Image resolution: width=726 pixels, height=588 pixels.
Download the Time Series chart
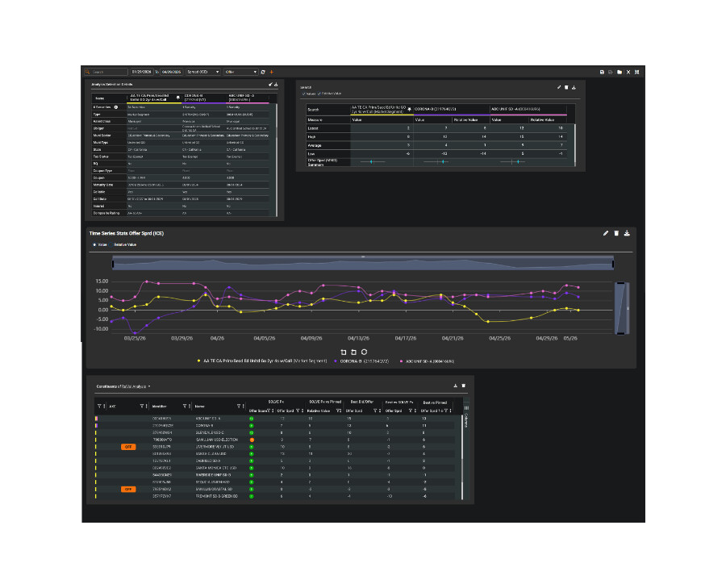coord(627,233)
